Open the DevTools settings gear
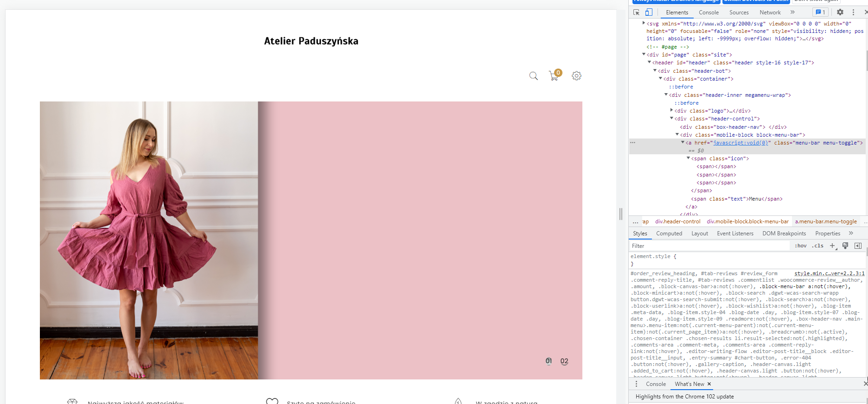Viewport: 868px width, 404px height. pos(840,13)
